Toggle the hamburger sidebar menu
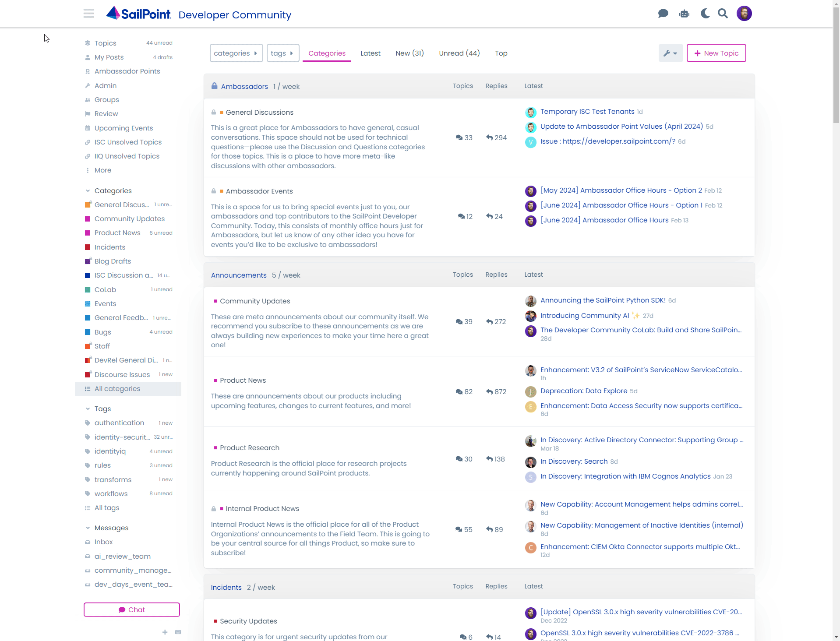 tap(89, 14)
